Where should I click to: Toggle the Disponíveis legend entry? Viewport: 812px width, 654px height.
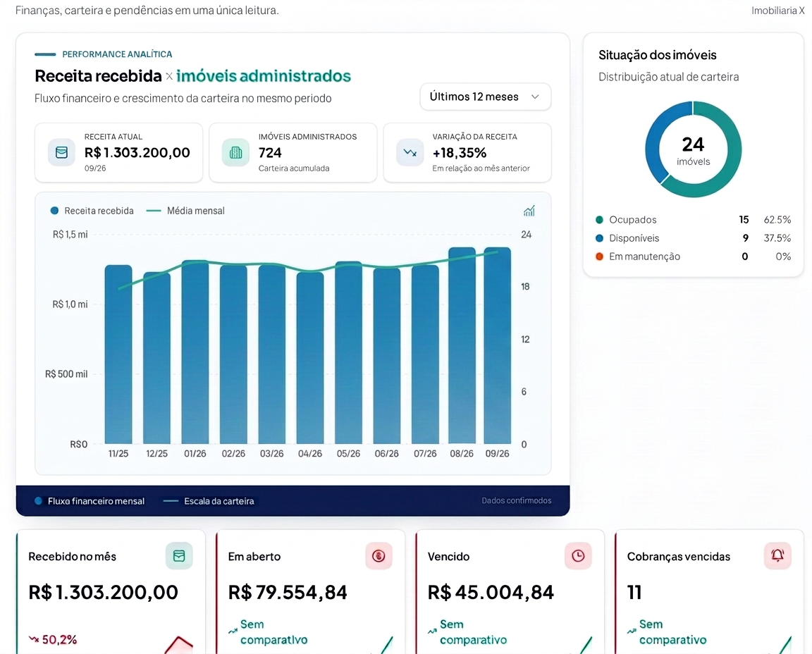click(693, 238)
